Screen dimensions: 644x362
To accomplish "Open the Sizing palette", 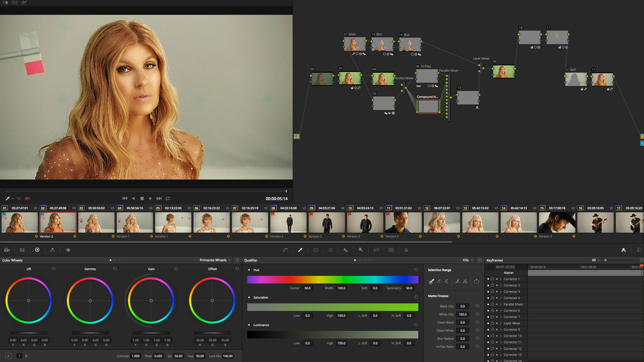I will (376, 250).
